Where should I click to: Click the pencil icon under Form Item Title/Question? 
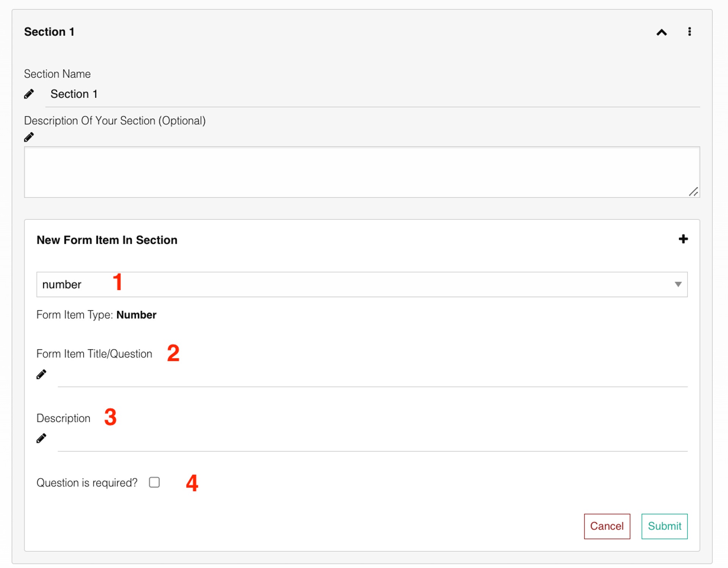[x=41, y=374]
